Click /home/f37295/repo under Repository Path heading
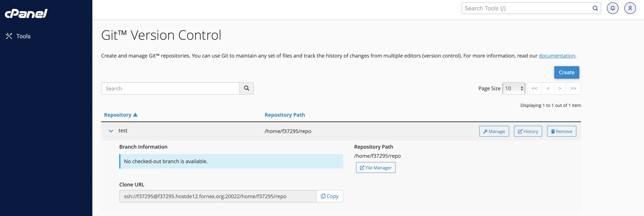Screen dimensions: 644x216 point(377,156)
